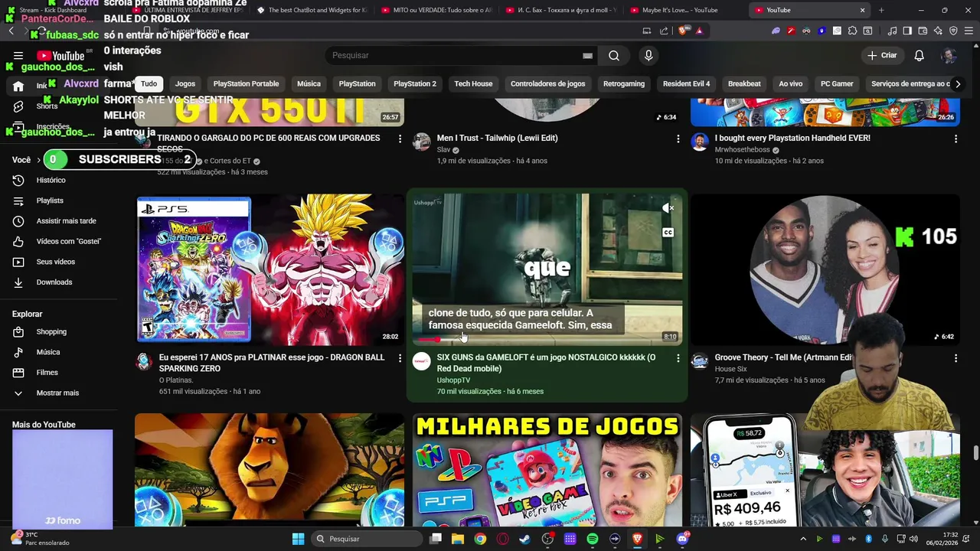
Task: Open O Platinas channel link
Action: click(176, 380)
